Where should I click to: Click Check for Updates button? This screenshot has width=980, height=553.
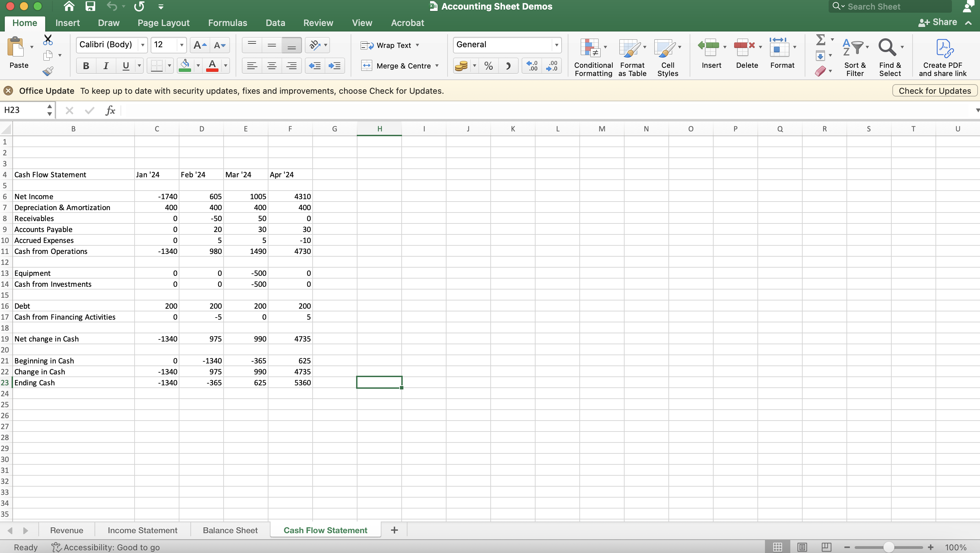coord(935,91)
